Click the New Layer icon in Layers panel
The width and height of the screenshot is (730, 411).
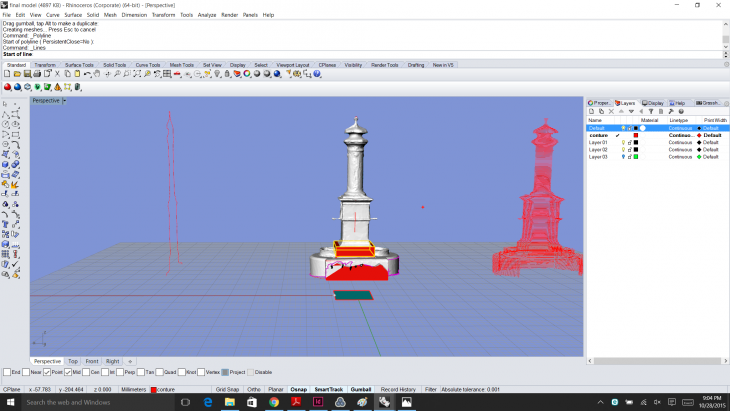coord(591,111)
